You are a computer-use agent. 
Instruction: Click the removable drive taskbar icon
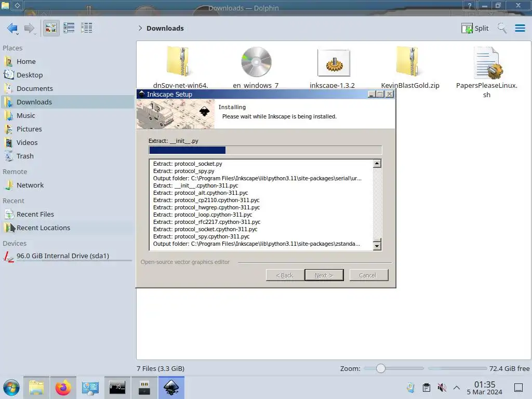pos(144,388)
